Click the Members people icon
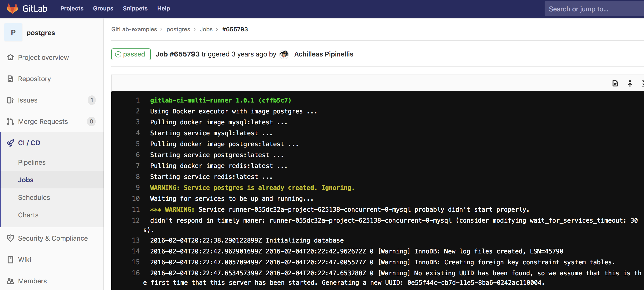Viewport: 644px width, 290px height. [x=10, y=281]
